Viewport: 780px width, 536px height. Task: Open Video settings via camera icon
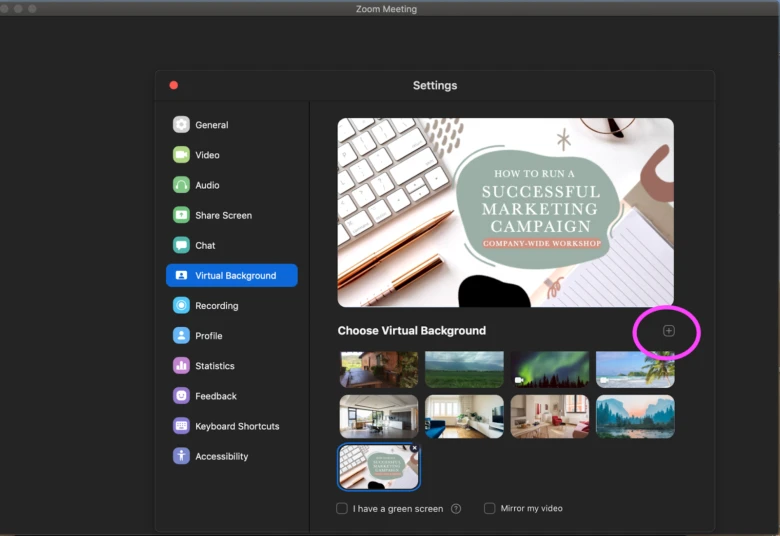[x=181, y=155]
